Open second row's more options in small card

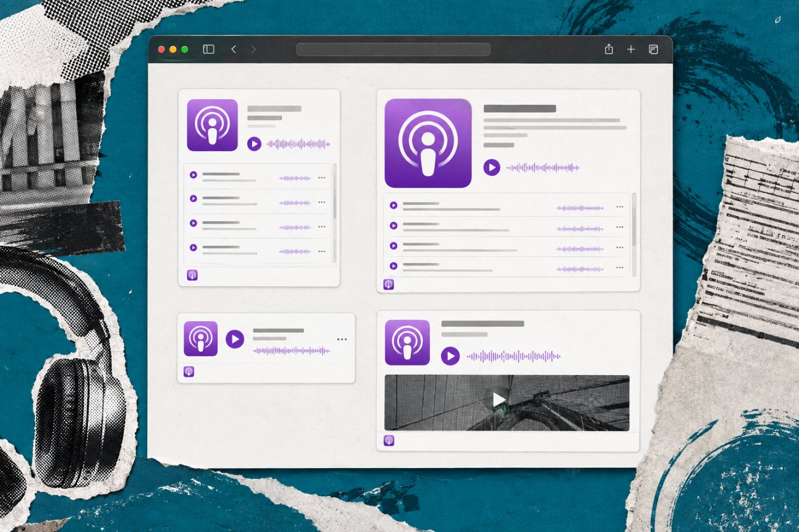click(322, 202)
